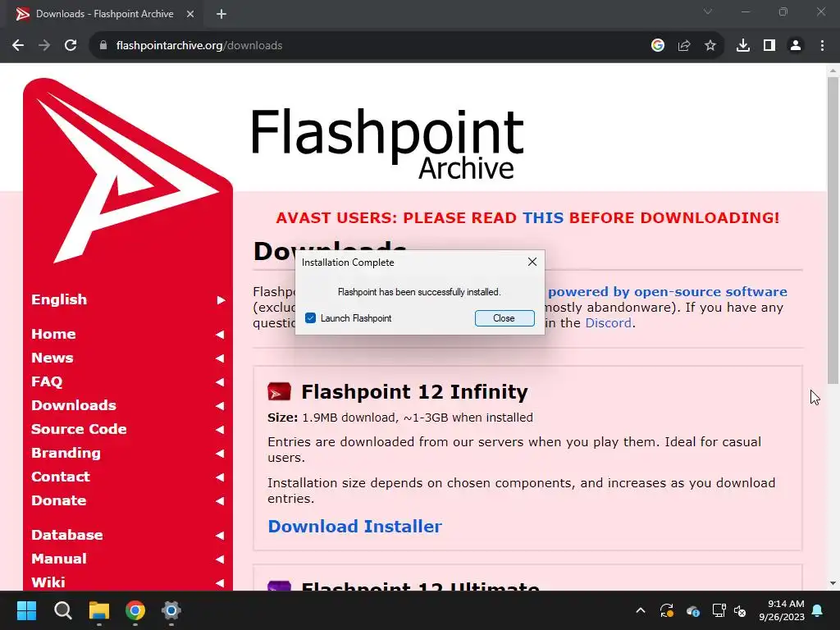Click the scrollbar down arrow

[833, 583]
